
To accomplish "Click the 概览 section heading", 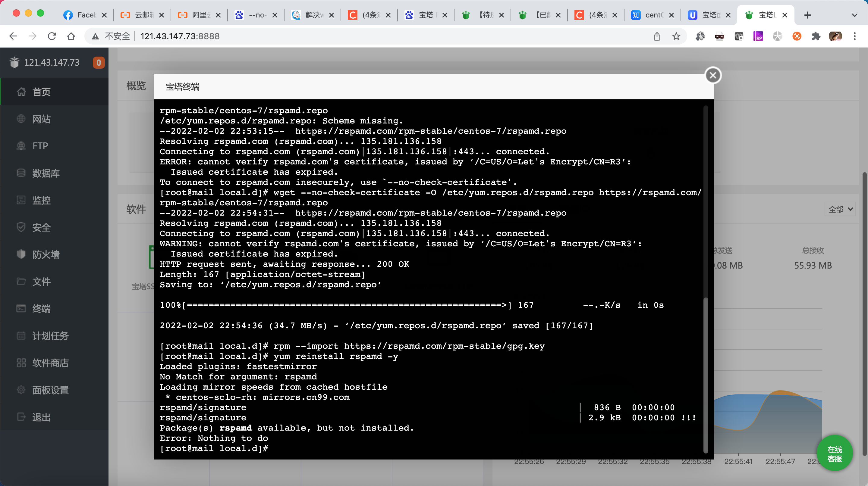I will (136, 86).
